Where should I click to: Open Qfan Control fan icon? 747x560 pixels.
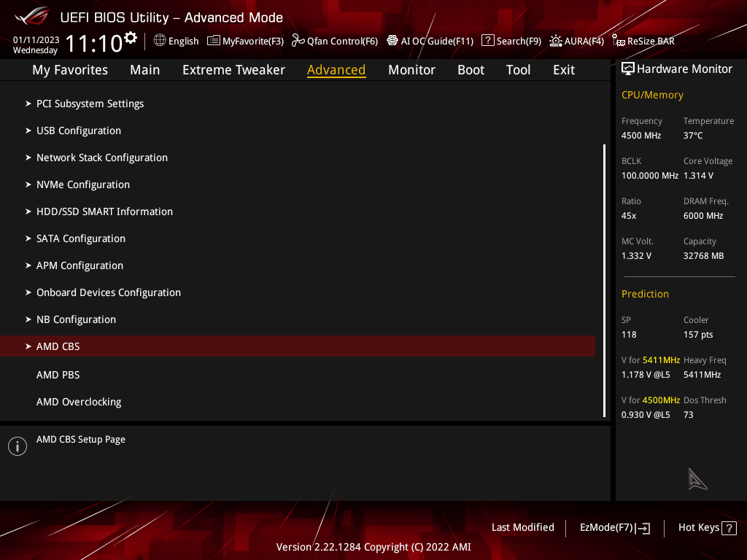[298, 41]
